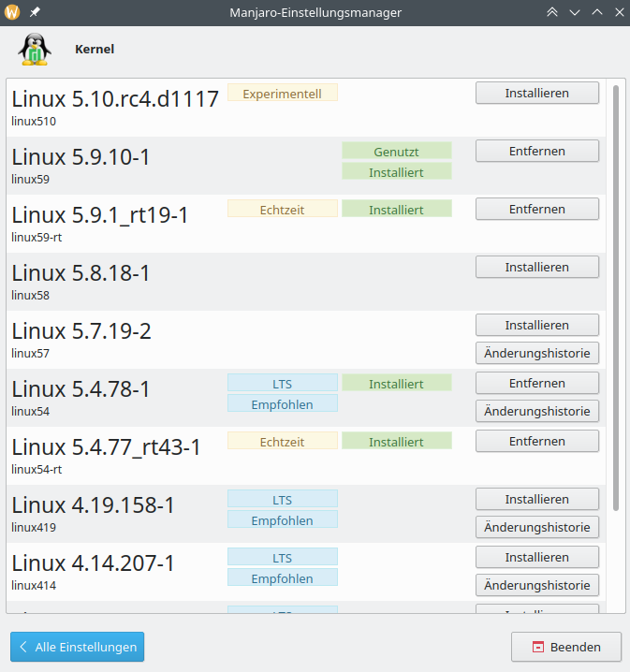Viewport: 630px width, 672px height.
Task: Click the Experimentell label for Linux 5.10
Action: tap(283, 93)
